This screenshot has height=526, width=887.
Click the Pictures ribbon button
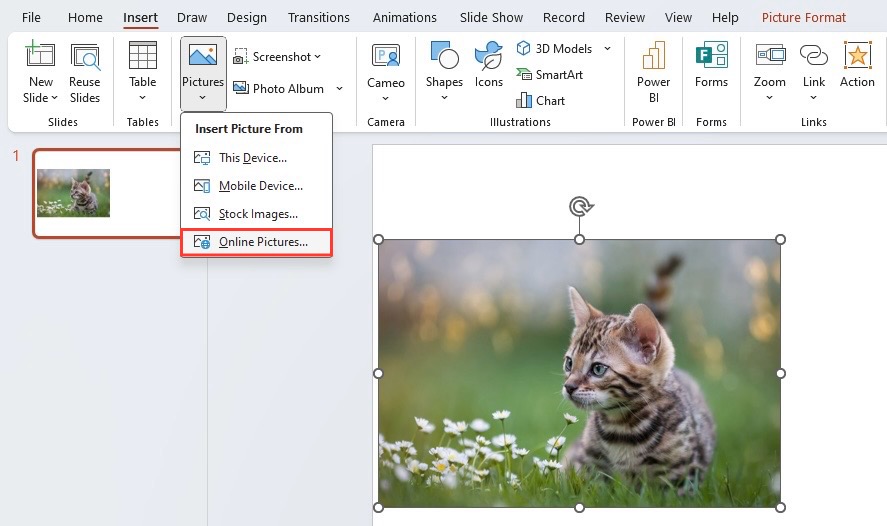[203, 72]
